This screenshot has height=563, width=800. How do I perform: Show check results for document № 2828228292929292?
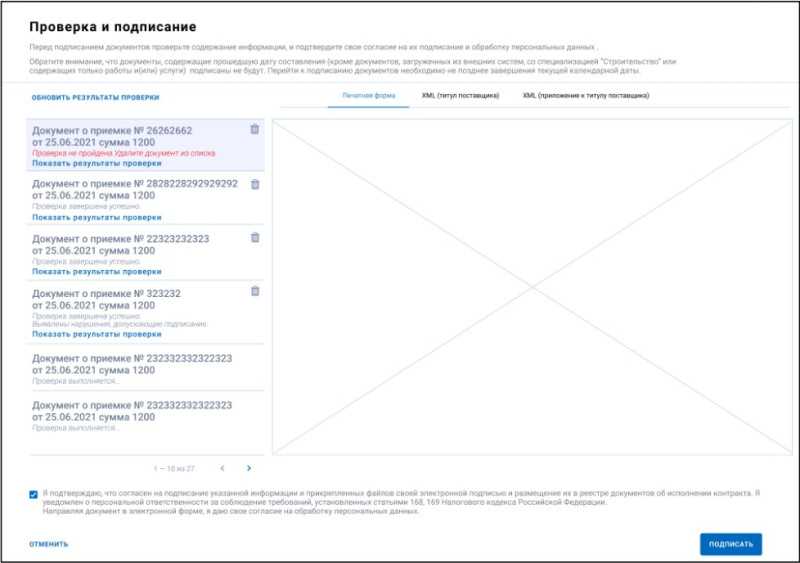point(97,217)
